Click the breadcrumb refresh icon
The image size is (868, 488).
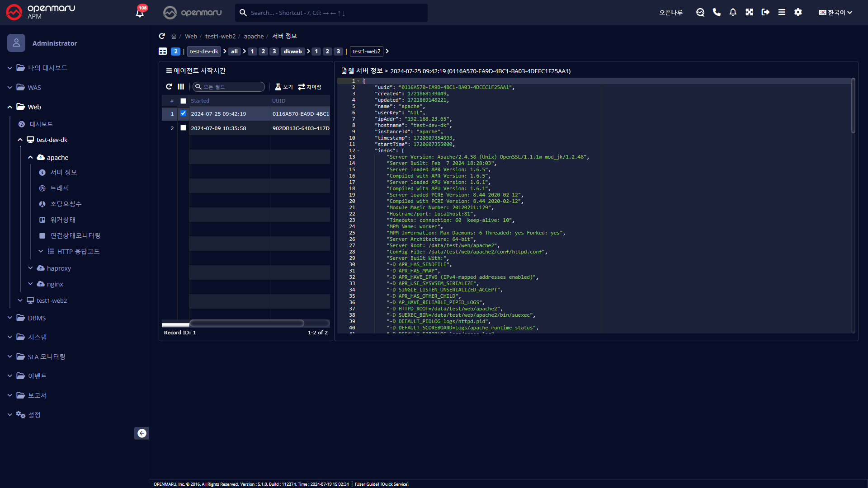click(162, 36)
